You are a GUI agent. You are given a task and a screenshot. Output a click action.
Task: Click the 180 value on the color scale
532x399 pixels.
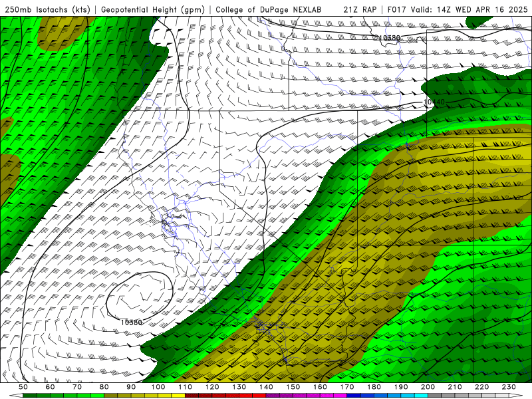pyautogui.click(x=374, y=386)
